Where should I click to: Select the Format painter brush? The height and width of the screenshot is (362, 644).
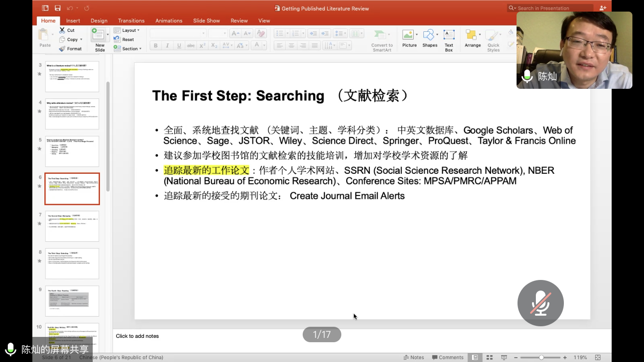[62, 49]
